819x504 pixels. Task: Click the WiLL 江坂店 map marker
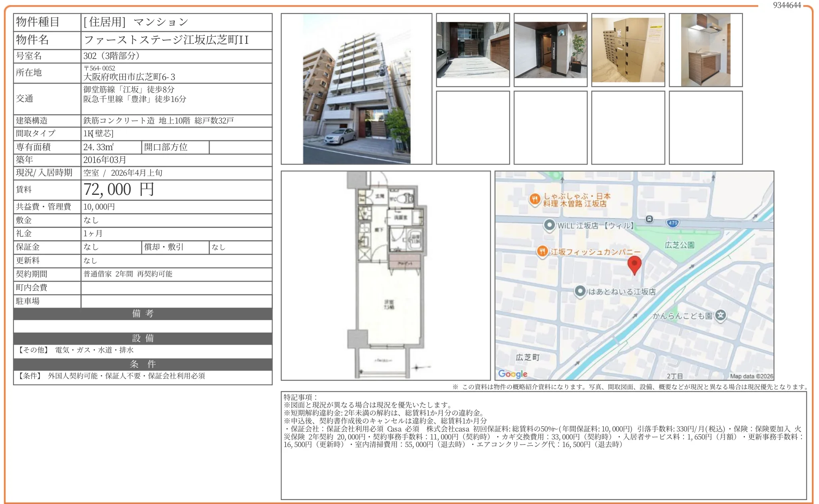pos(549,225)
